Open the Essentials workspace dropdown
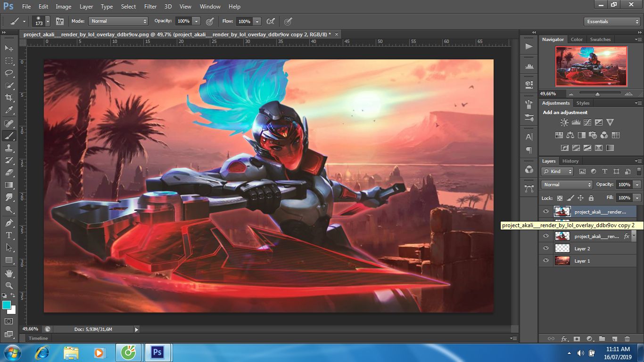Image resolution: width=644 pixels, height=362 pixels. click(611, 21)
